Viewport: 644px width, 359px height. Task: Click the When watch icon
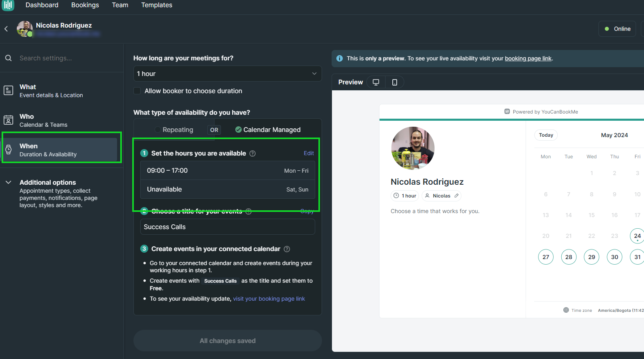tap(8, 150)
